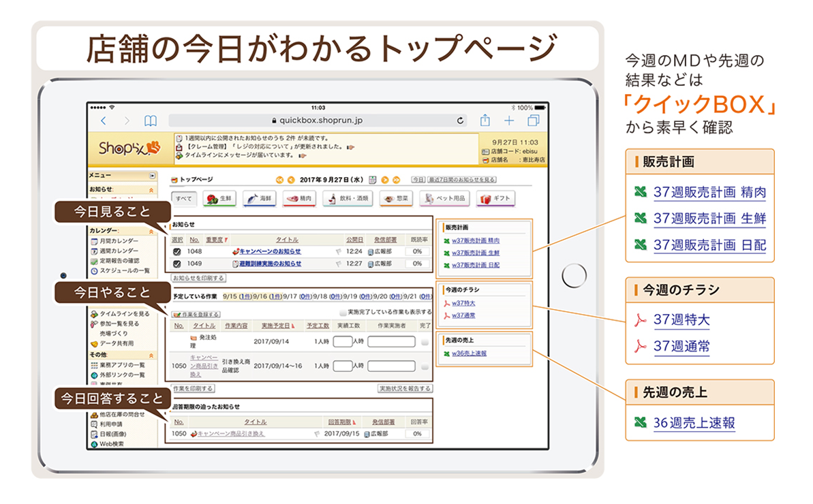Open w37販売計画 精肉 link in tablet

476,241
